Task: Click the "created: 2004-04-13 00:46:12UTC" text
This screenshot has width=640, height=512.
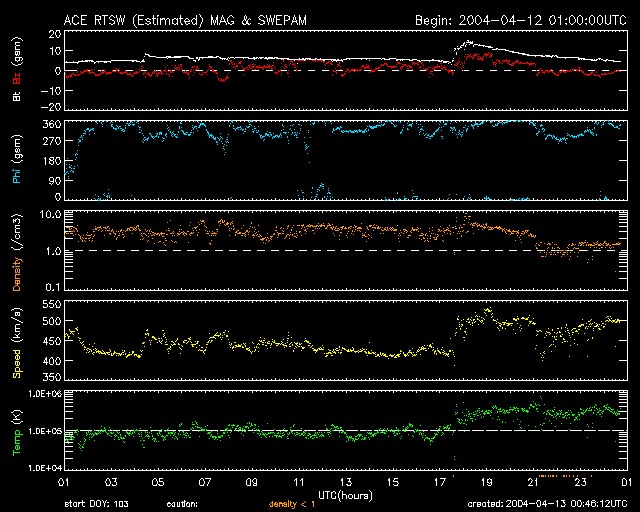Action: (x=547, y=504)
